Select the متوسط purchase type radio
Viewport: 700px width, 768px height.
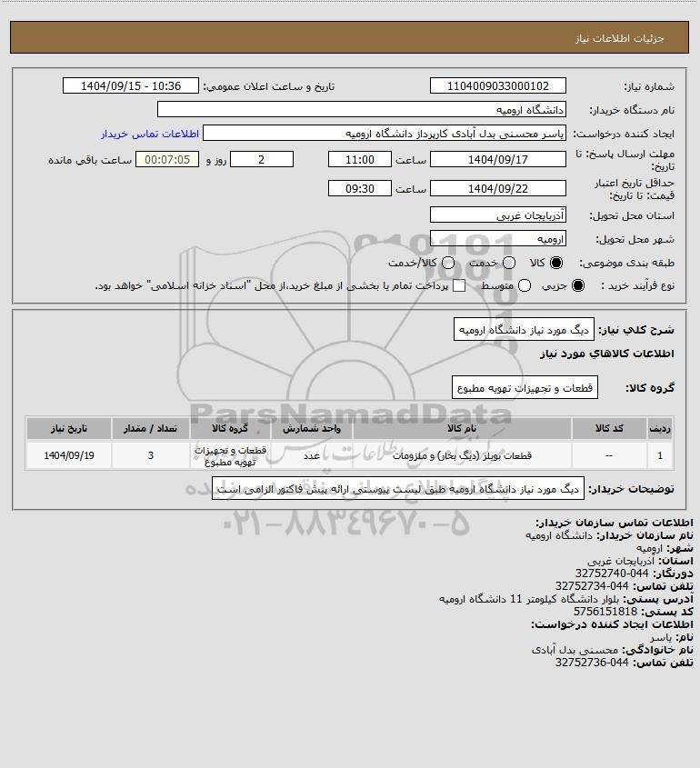525,285
